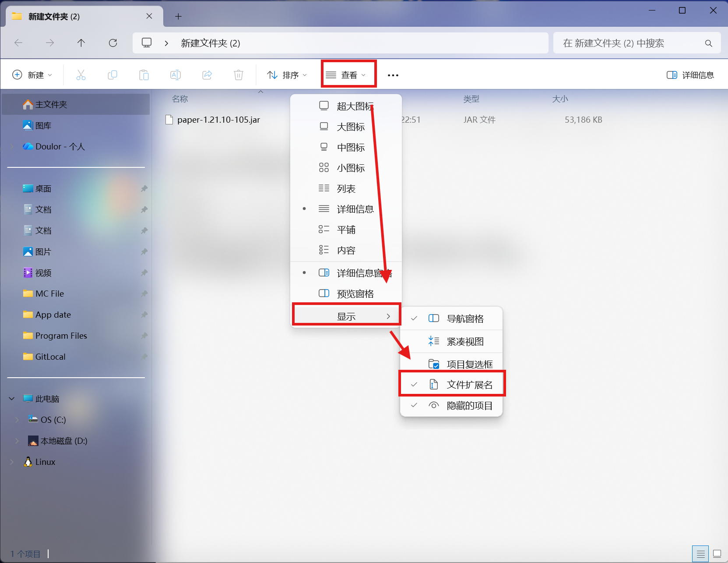Open the 新建 new item dropdown

click(x=32, y=75)
